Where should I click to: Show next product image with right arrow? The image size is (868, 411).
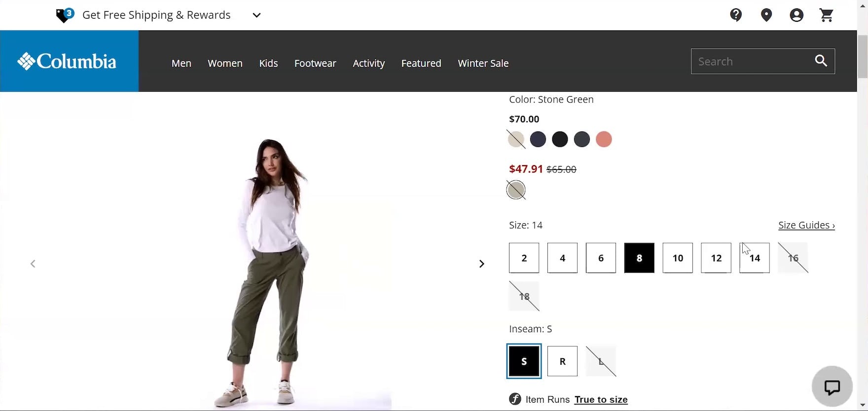(x=481, y=264)
